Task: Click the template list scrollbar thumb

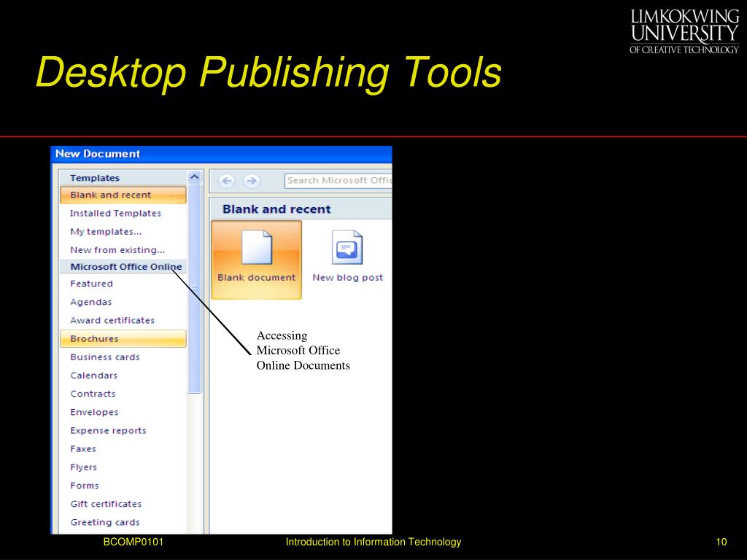Action: [194, 289]
